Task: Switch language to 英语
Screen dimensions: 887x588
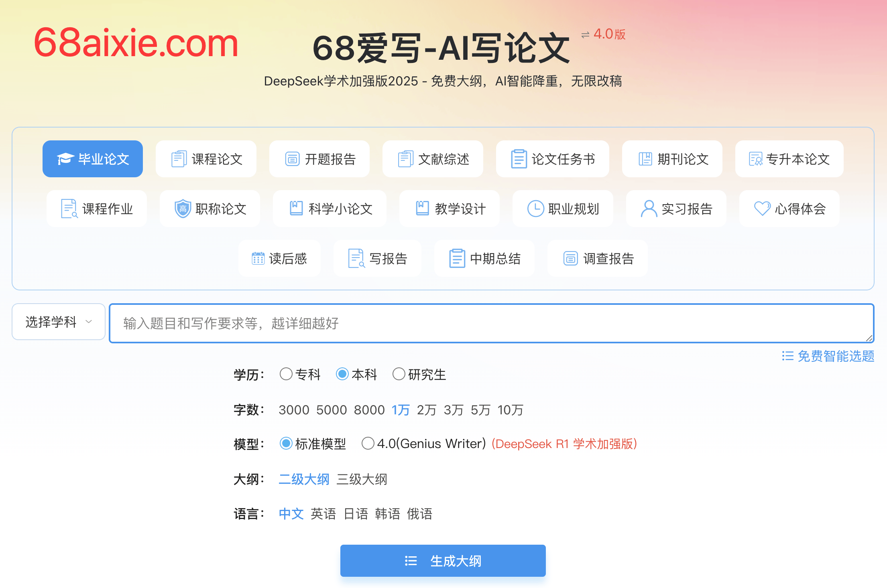Action: [323, 514]
